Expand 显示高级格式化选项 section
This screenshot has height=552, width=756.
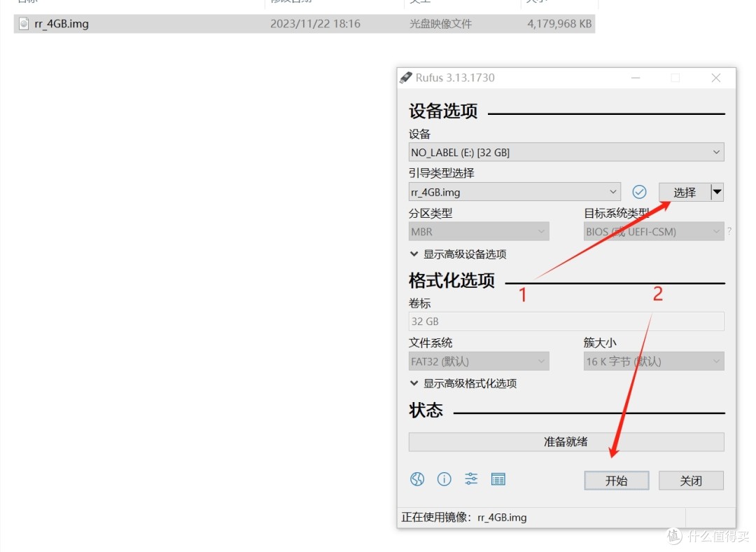pyautogui.click(x=463, y=384)
